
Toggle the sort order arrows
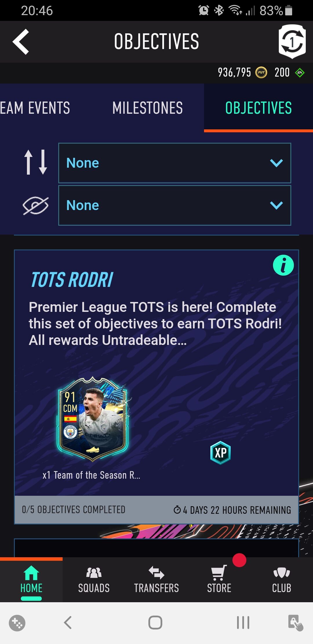(x=36, y=162)
